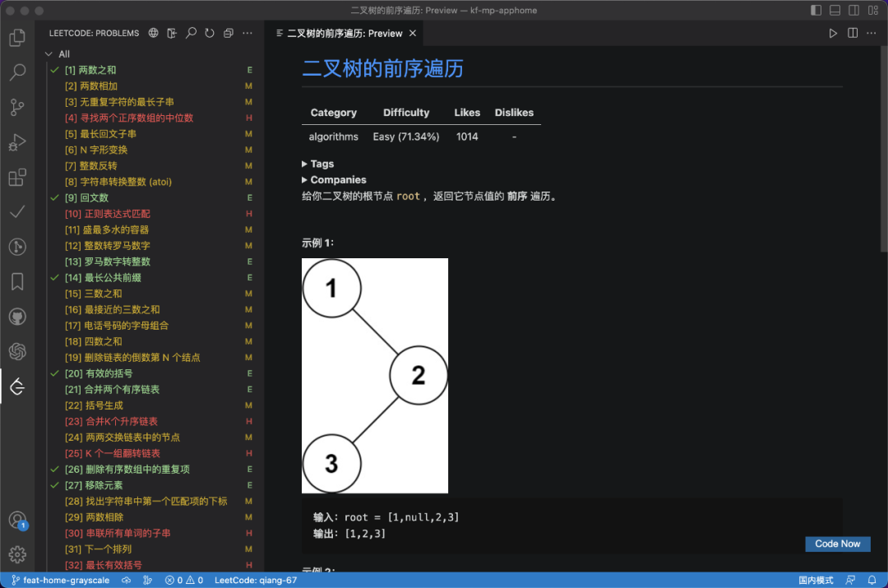
Task: Click the Difficulty column header
Action: click(x=406, y=112)
